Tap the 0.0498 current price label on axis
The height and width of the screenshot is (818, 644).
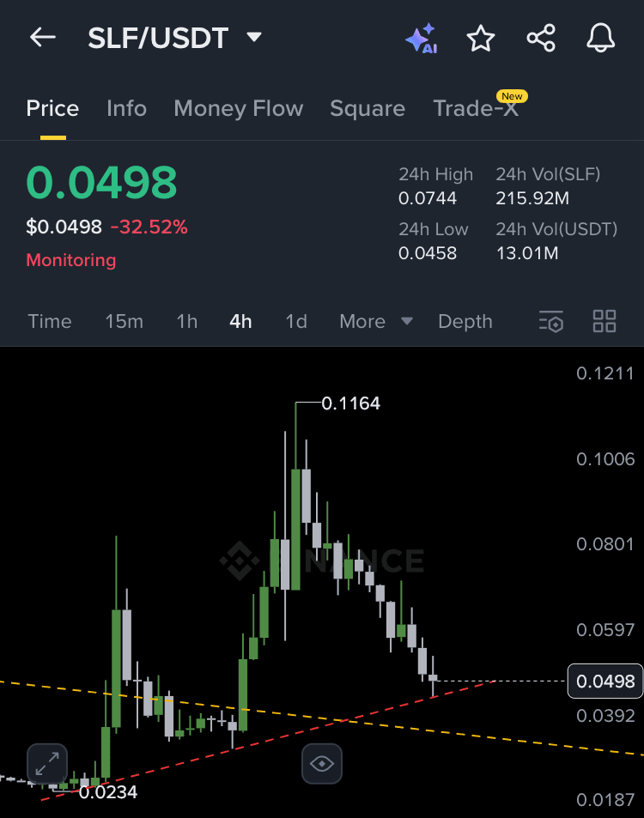tap(605, 681)
